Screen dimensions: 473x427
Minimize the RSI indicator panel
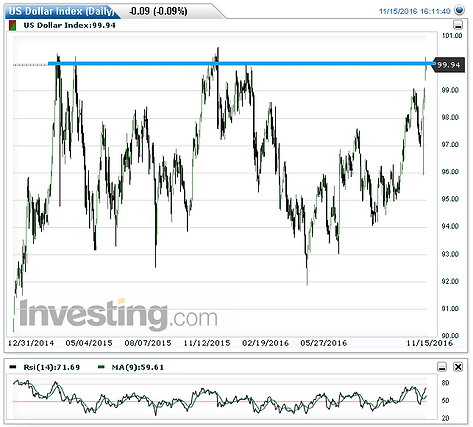coord(442,367)
